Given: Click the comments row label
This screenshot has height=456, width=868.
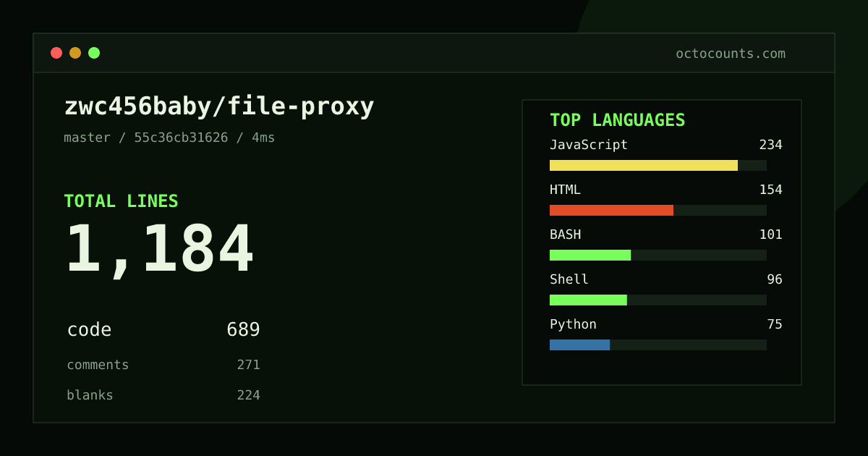Looking at the screenshot, I should click(x=98, y=365).
